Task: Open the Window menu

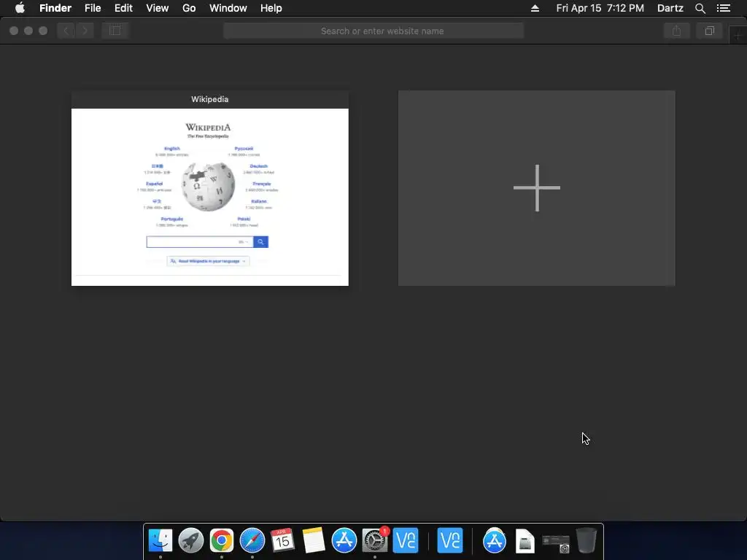Action: point(228,8)
